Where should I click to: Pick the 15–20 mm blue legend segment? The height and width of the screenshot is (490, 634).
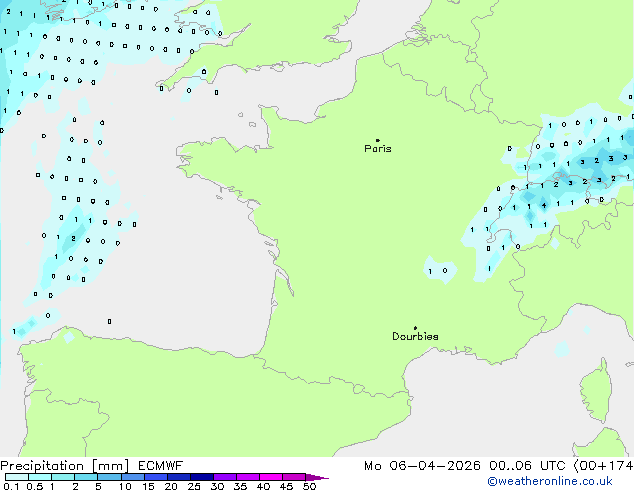pos(155,477)
